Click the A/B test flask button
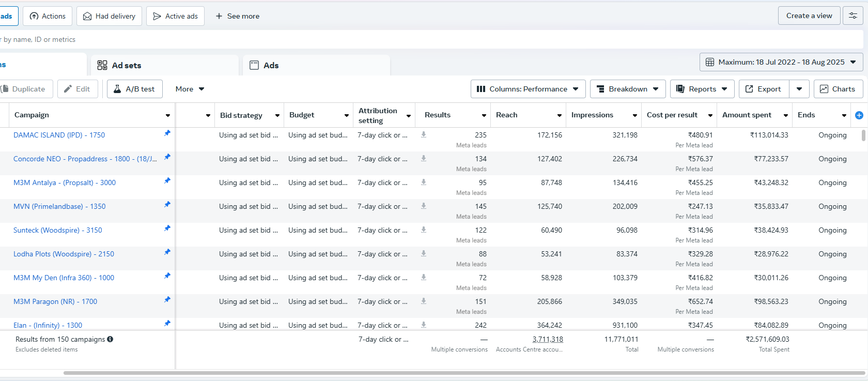The image size is (868, 381). point(134,89)
